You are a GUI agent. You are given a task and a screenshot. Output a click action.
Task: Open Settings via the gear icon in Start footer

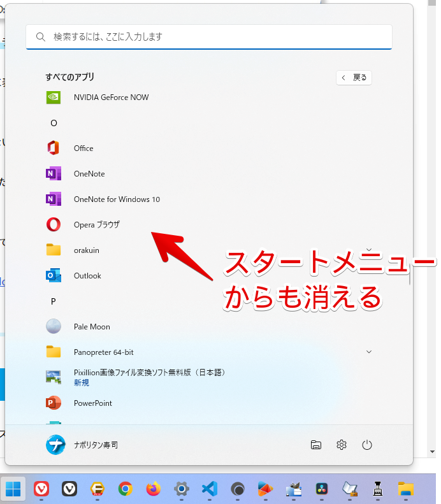pos(342,445)
